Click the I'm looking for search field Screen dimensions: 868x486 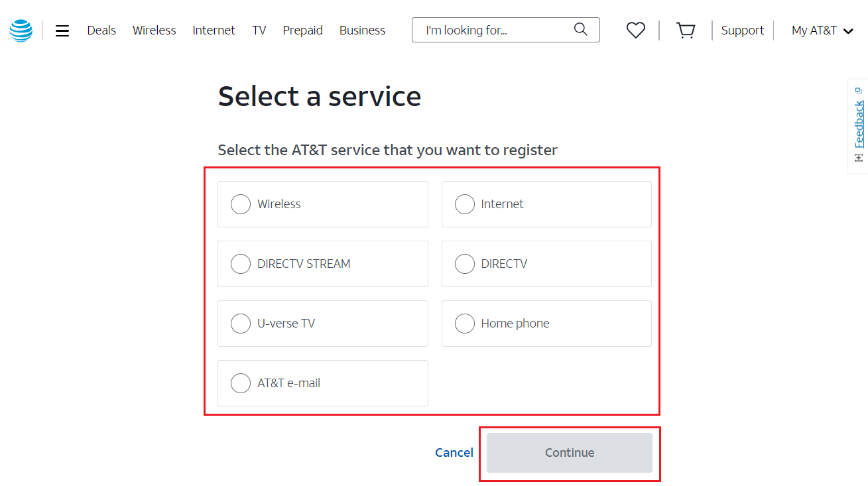tap(491, 29)
